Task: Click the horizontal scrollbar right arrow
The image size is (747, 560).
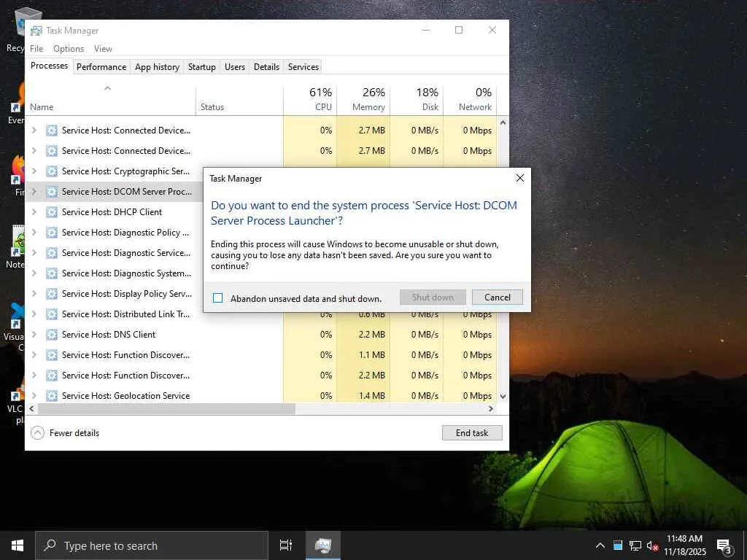Action: click(x=491, y=408)
